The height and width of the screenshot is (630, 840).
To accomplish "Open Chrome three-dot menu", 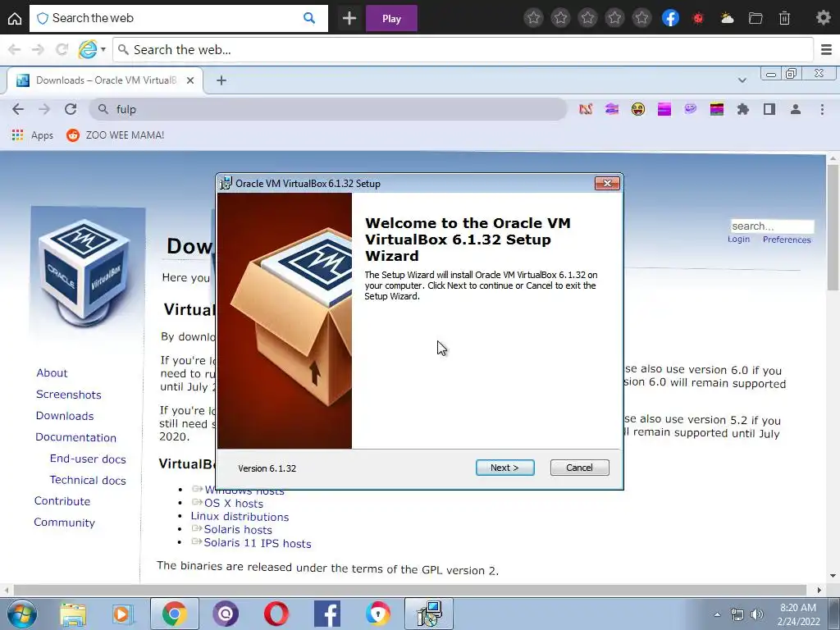I will pos(822,109).
